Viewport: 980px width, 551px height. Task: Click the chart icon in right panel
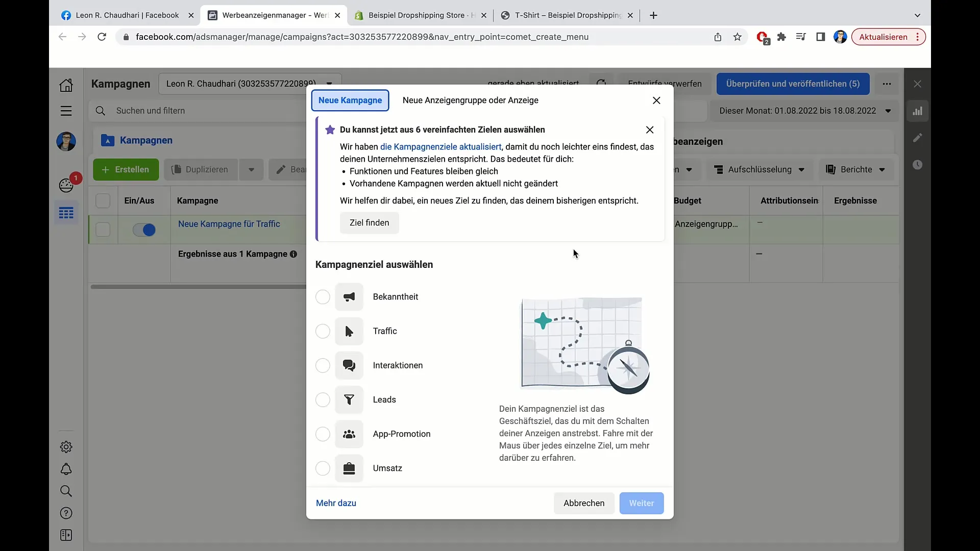917,111
